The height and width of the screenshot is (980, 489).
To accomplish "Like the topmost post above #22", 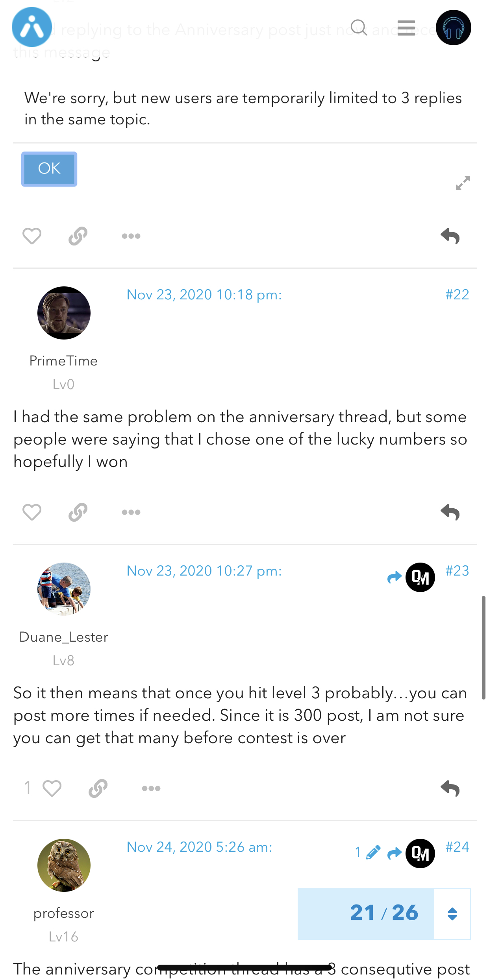I will point(32,236).
